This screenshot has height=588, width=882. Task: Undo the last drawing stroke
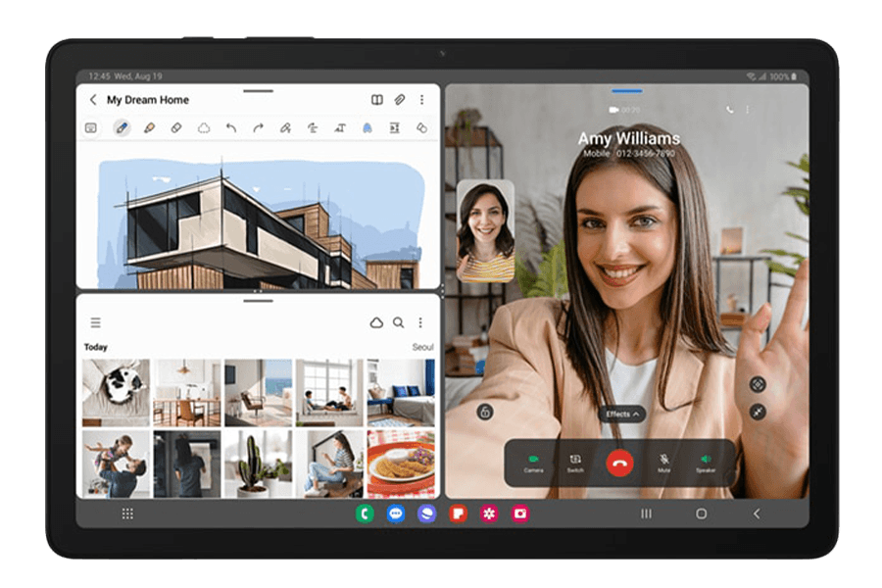(x=231, y=127)
